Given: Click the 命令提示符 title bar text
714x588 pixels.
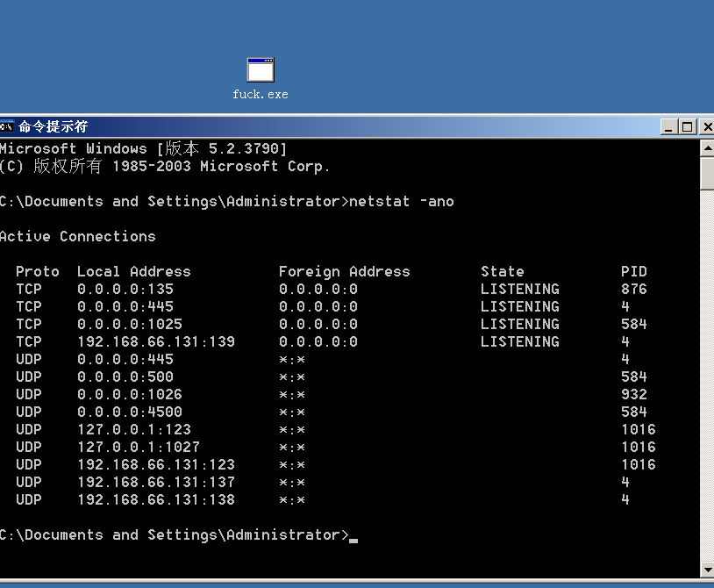Looking at the screenshot, I should pos(53,126).
